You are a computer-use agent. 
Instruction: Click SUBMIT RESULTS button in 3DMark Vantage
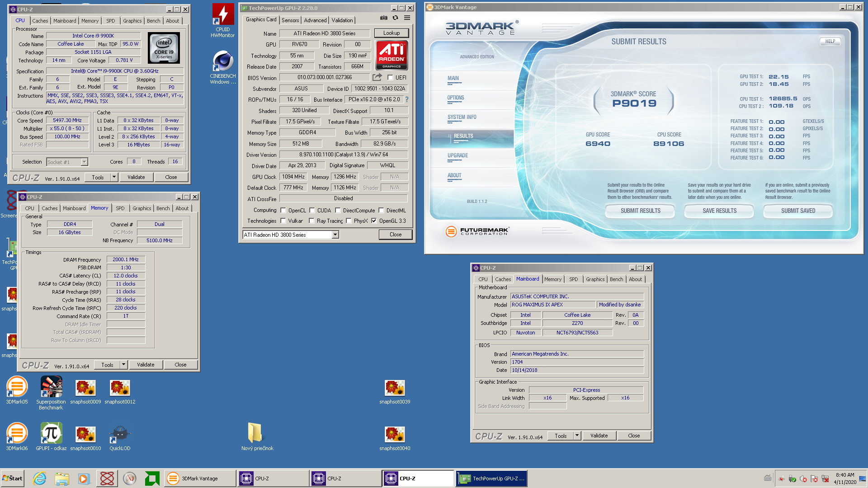[640, 211]
